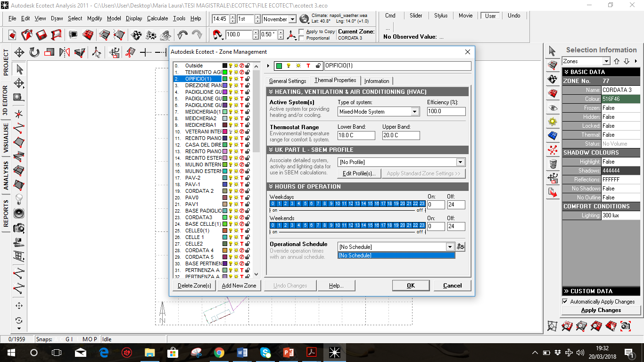Select the Mirror tool icon

[x=65, y=52]
